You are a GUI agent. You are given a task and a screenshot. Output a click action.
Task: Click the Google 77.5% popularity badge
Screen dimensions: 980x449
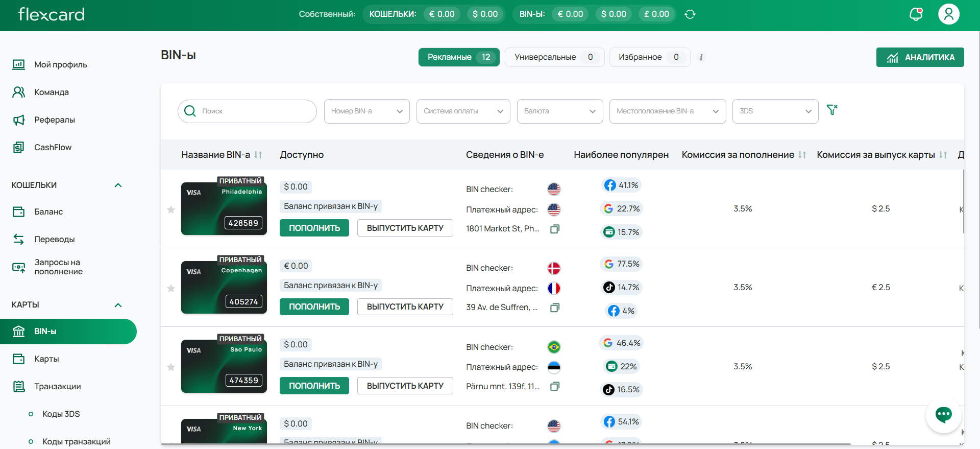click(621, 264)
